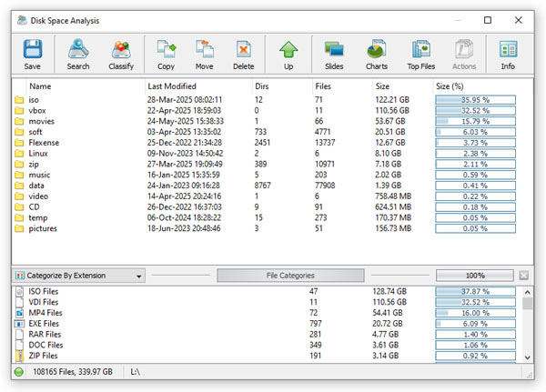The image size is (546, 392).
Task: Sort by Last Modified column header
Action: click(172, 86)
